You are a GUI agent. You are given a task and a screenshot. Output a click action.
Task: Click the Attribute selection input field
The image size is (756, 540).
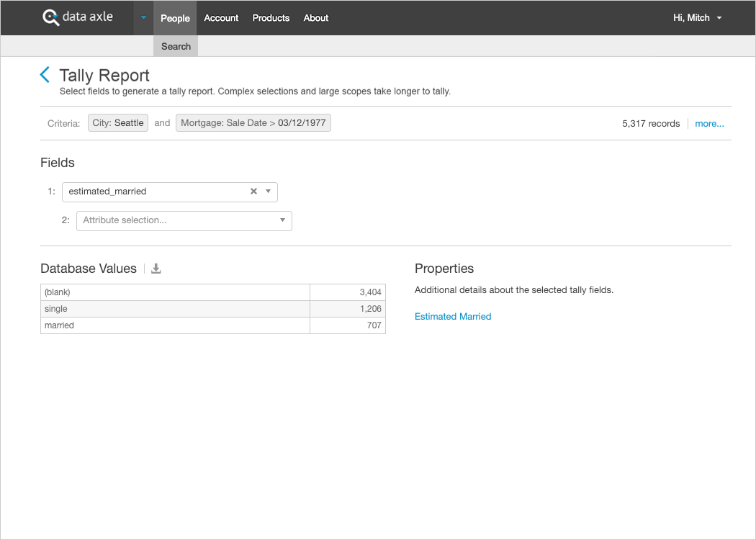click(176, 220)
